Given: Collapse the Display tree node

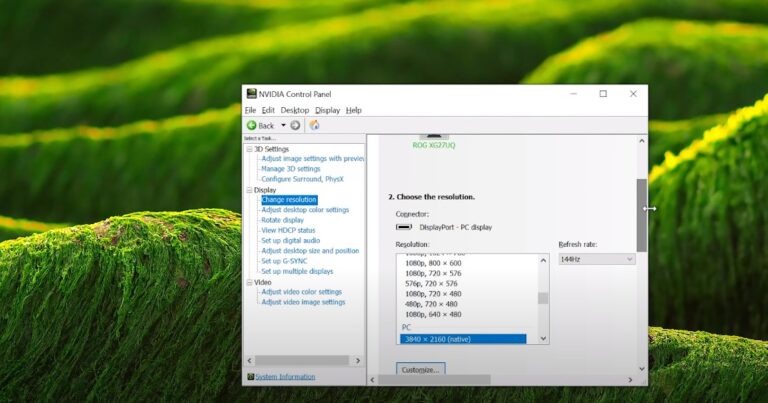Looking at the screenshot, I should [x=248, y=189].
